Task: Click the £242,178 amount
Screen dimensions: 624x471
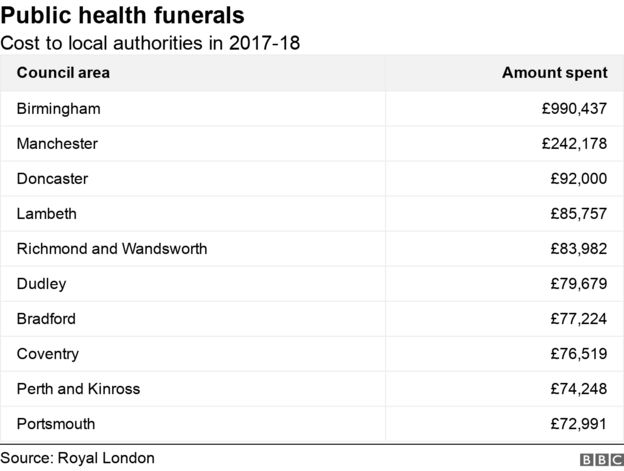Action: [574, 144]
